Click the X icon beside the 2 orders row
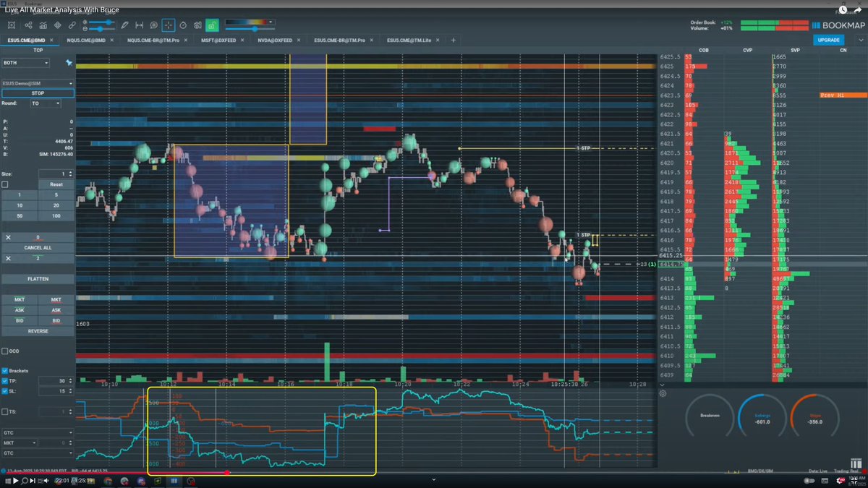The width and height of the screenshot is (868, 488). point(8,258)
